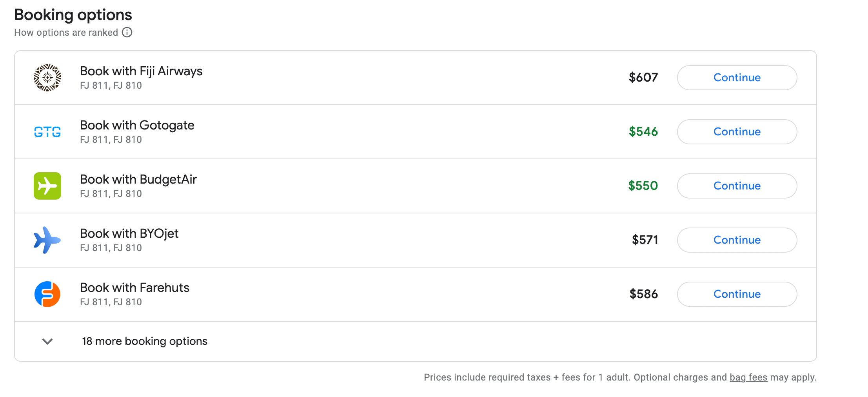Image resolution: width=868 pixels, height=397 pixels.
Task: Click the blue BYOjet plane icon
Action: pos(47,240)
